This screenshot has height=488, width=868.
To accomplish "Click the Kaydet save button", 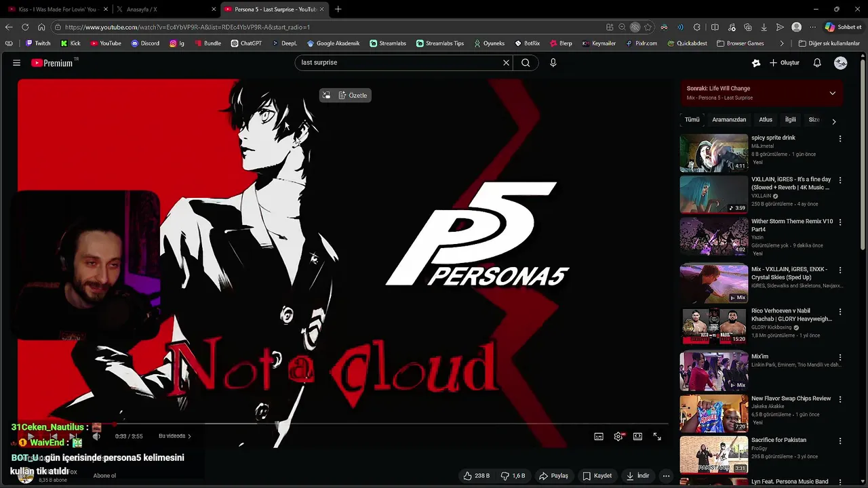I will coord(597,476).
